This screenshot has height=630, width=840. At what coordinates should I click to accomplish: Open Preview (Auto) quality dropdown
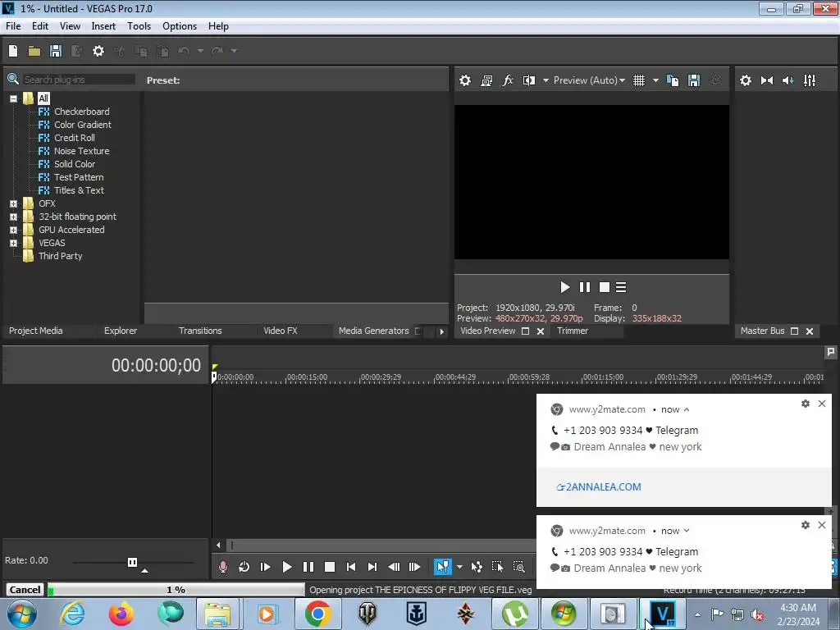[x=589, y=80]
